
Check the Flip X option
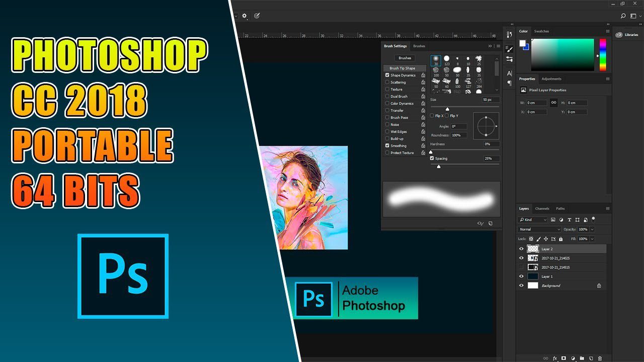click(x=432, y=116)
